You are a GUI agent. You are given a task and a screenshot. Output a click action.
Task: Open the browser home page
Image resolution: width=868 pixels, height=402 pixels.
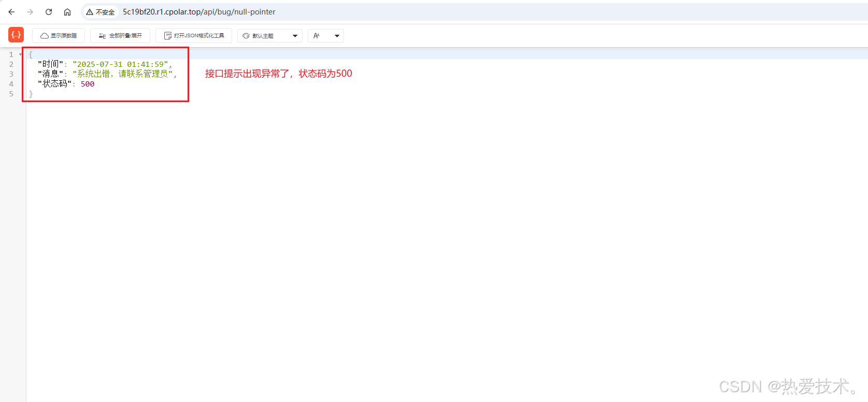click(x=67, y=12)
